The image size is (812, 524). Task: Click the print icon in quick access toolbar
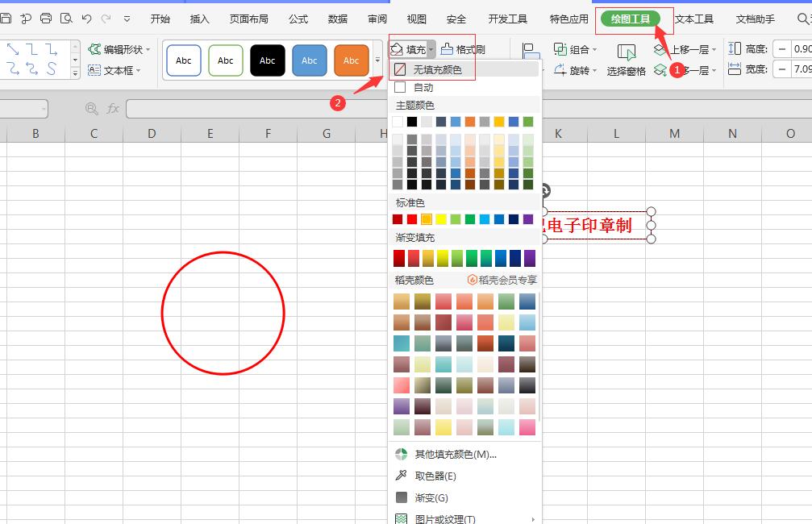pyautogui.click(x=46, y=19)
